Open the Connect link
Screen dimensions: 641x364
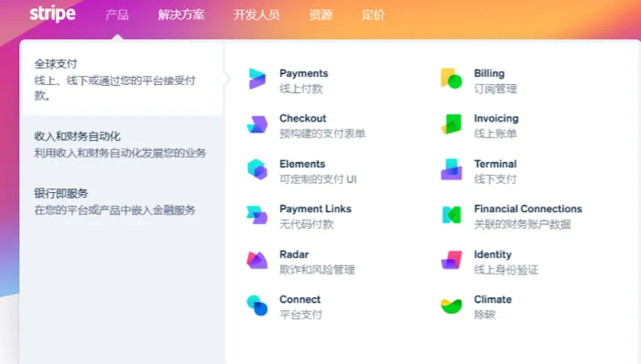click(x=300, y=300)
